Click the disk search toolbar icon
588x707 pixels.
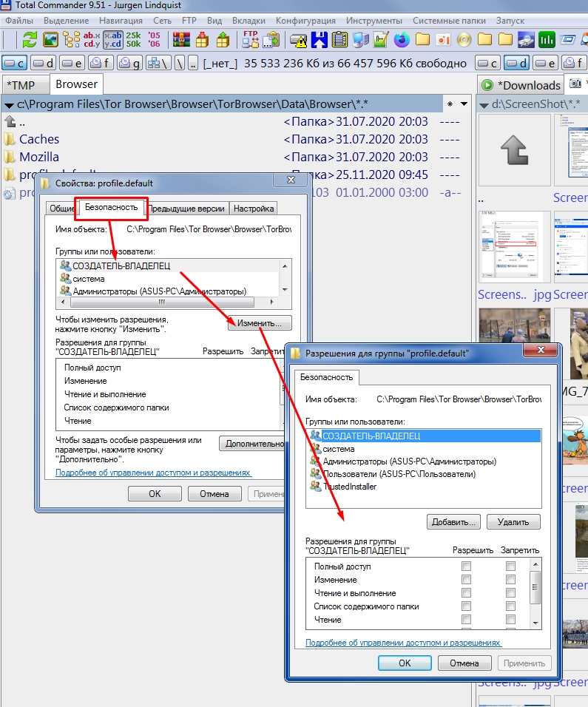point(526,40)
